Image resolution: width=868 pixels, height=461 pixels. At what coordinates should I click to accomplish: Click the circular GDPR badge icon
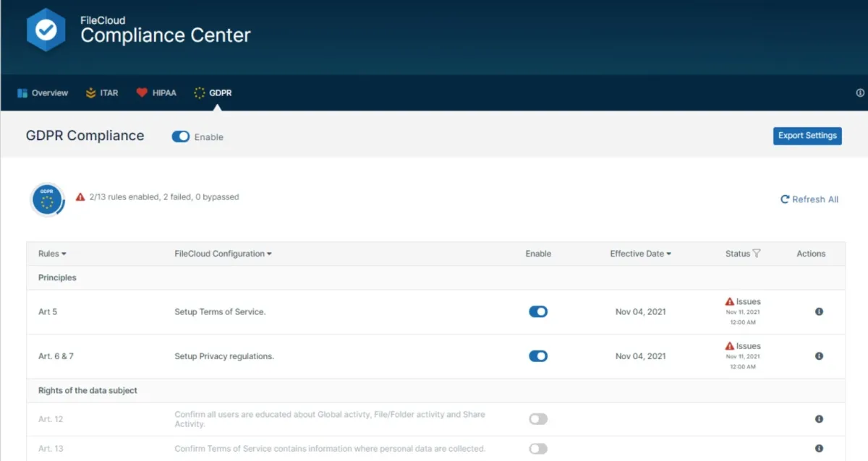tap(48, 199)
